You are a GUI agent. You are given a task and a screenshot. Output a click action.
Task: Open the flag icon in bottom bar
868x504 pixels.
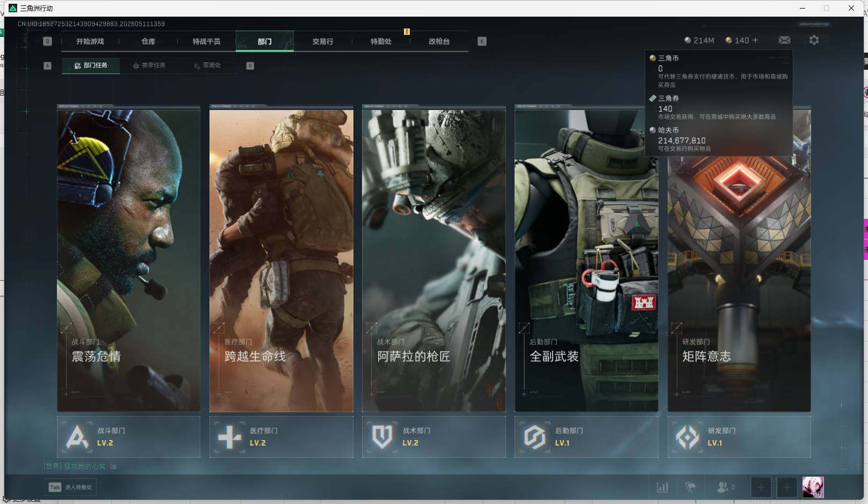[691, 487]
